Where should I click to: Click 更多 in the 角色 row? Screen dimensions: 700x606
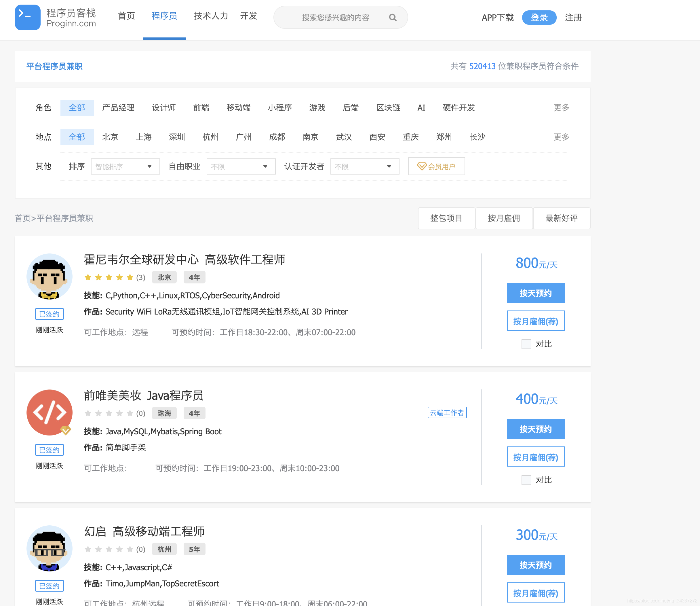[561, 107]
